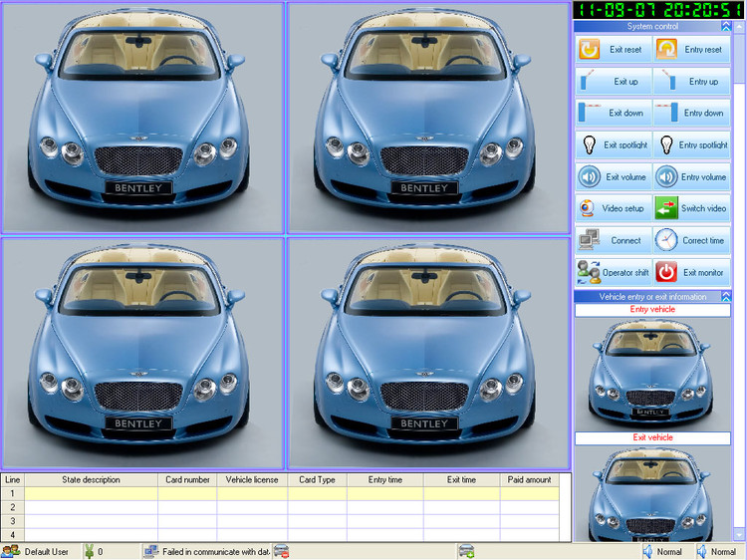Raise the barrier with Exit up

614,81
